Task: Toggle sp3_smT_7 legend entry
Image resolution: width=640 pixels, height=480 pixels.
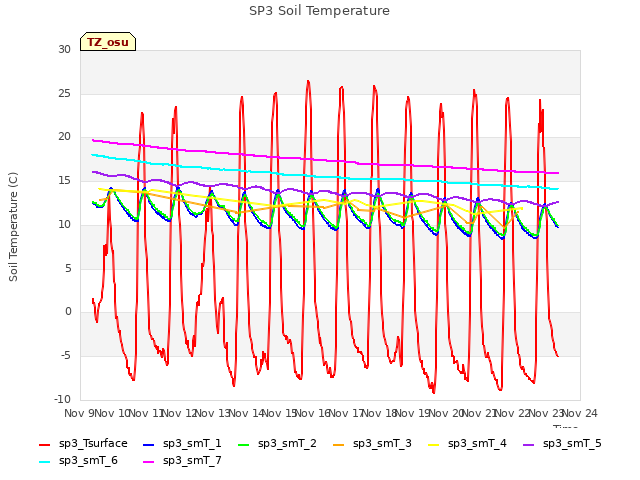Action: 182,461
